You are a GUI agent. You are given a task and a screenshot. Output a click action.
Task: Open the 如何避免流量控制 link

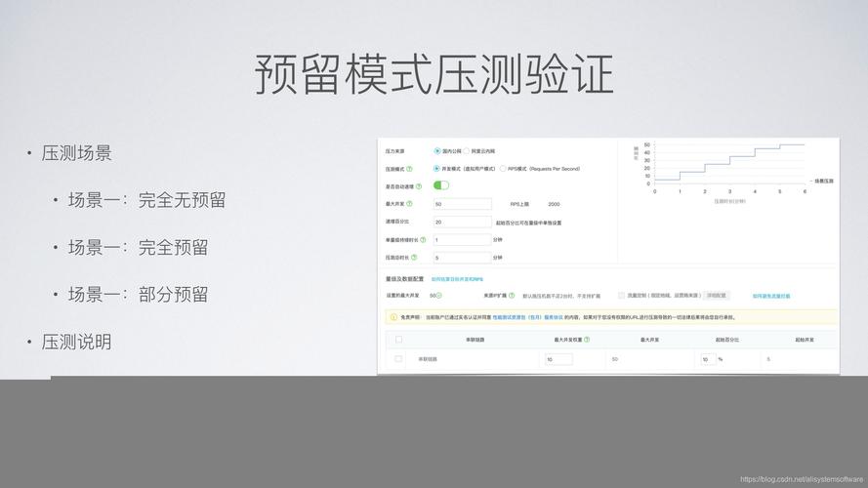[771, 296]
